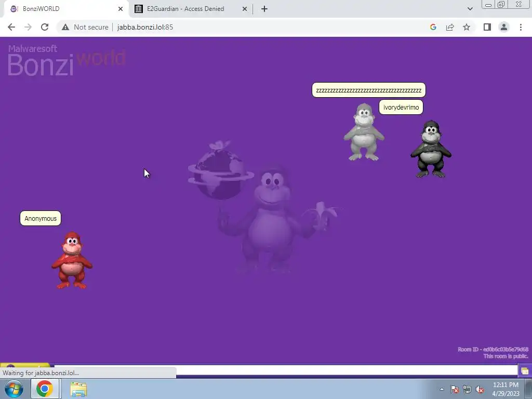Click the grey Bonzi gorilla character
The height and width of the screenshot is (399, 532).
[364, 132]
